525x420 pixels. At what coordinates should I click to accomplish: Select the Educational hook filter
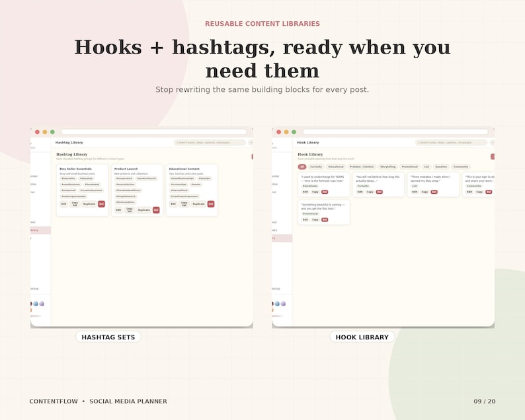click(x=336, y=167)
